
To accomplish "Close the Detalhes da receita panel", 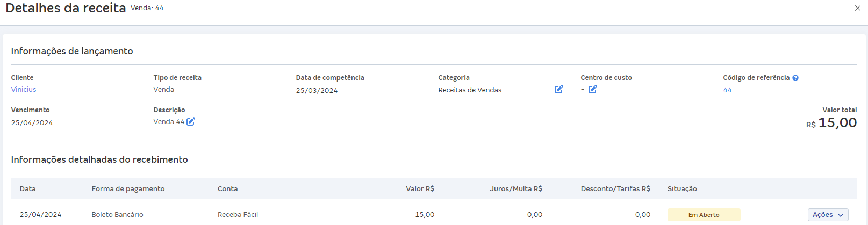I will pos(858,8).
